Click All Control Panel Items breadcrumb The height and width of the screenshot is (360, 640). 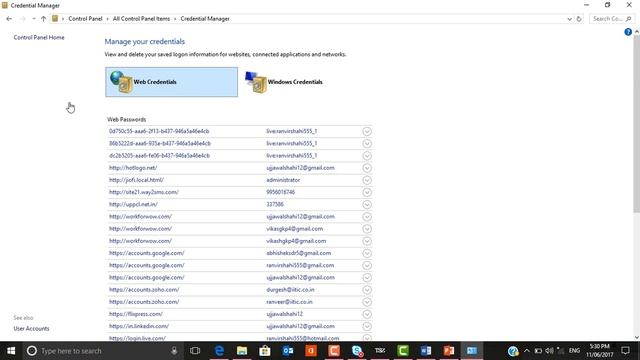141,19
